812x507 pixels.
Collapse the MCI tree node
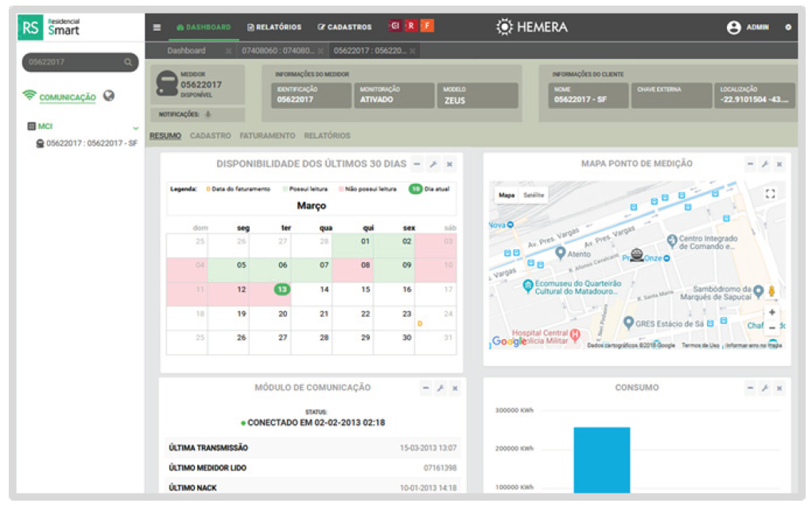pyautogui.click(x=135, y=127)
